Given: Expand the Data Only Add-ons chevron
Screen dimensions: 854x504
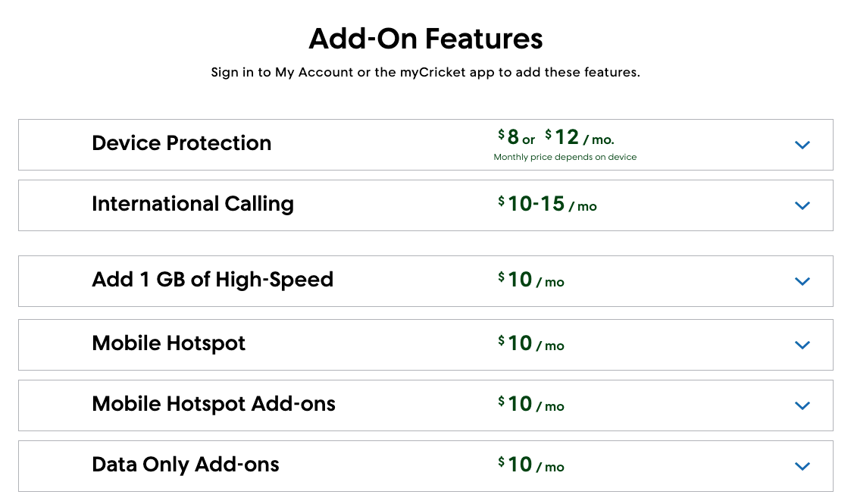Looking at the screenshot, I should click(x=802, y=466).
